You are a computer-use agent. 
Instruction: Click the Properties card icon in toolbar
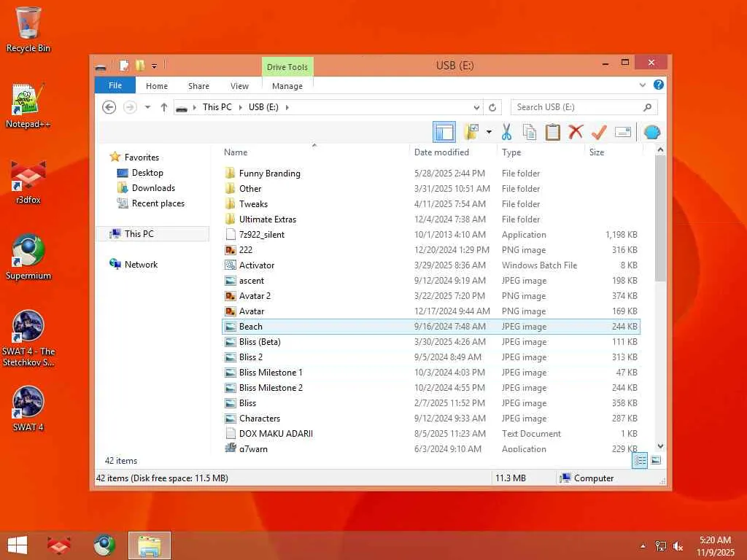pyautogui.click(x=623, y=132)
